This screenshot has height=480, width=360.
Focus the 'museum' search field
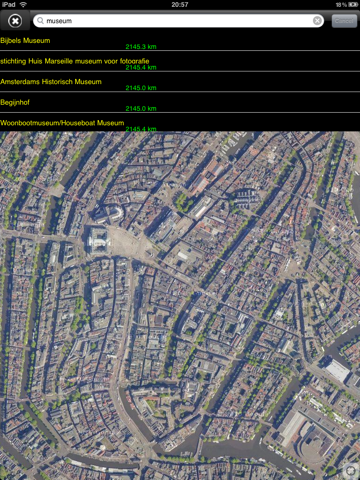click(178, 21)
